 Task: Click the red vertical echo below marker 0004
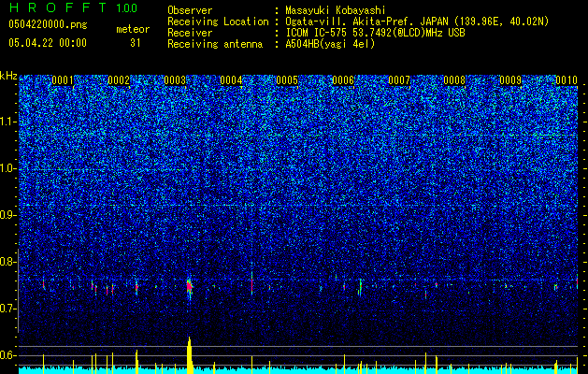(x=252, y=285)
